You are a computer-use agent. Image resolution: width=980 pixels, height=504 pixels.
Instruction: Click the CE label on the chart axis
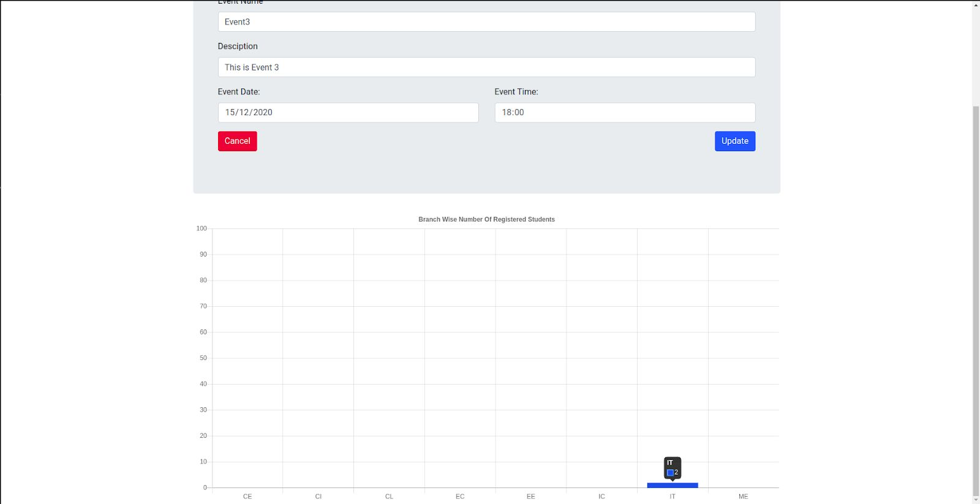pyautogui.click(x=247, y=497)
